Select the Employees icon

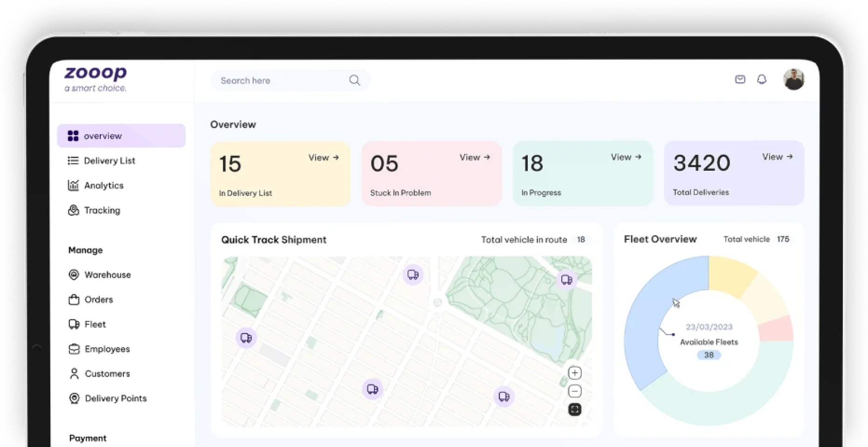pos(74,349)
